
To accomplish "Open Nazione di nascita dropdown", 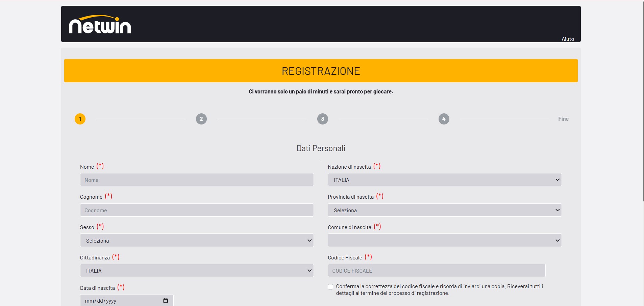I will tap(444, 180).
